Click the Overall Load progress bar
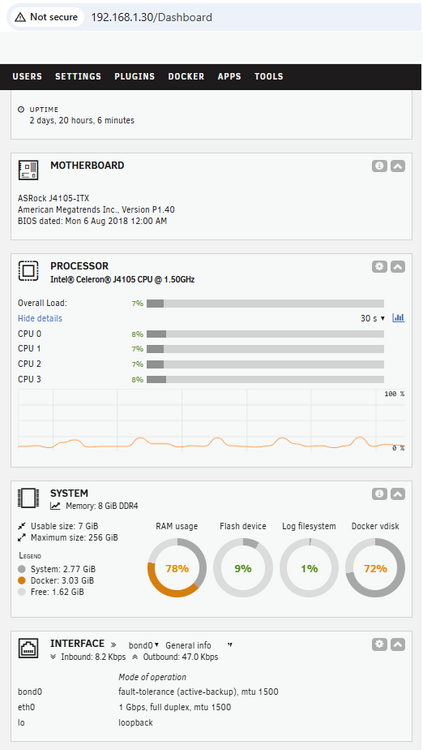423x750 pixels. 265,303
